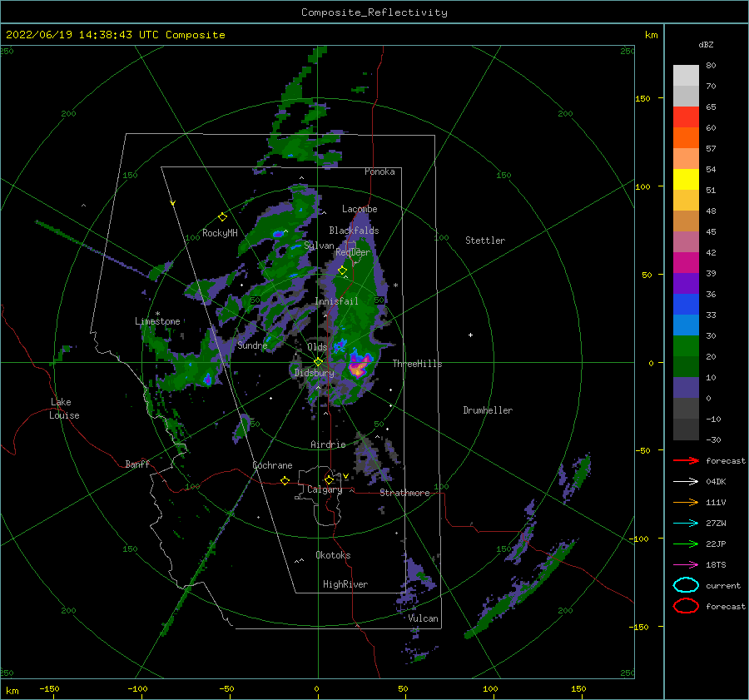Image resolution: width=749 pixels, height=700 pixels.
Task: Click the Banff town label
Action: pyautogui.click(x=137, y=464)
